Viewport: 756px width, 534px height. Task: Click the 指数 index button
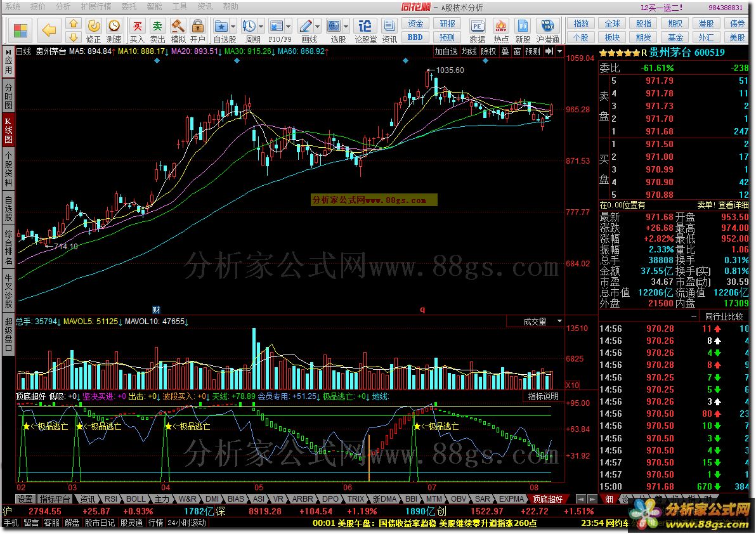point(581,23)
